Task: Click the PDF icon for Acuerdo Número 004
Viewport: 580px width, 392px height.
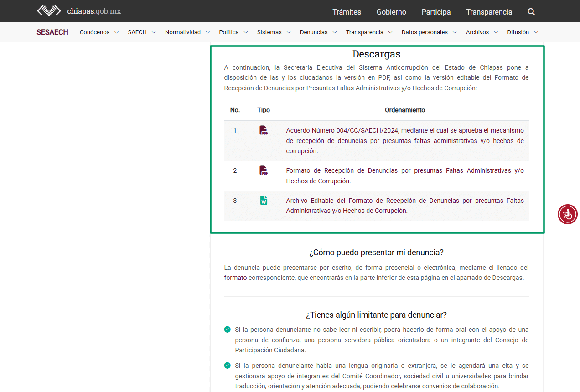Action: [x=264, y=130]
